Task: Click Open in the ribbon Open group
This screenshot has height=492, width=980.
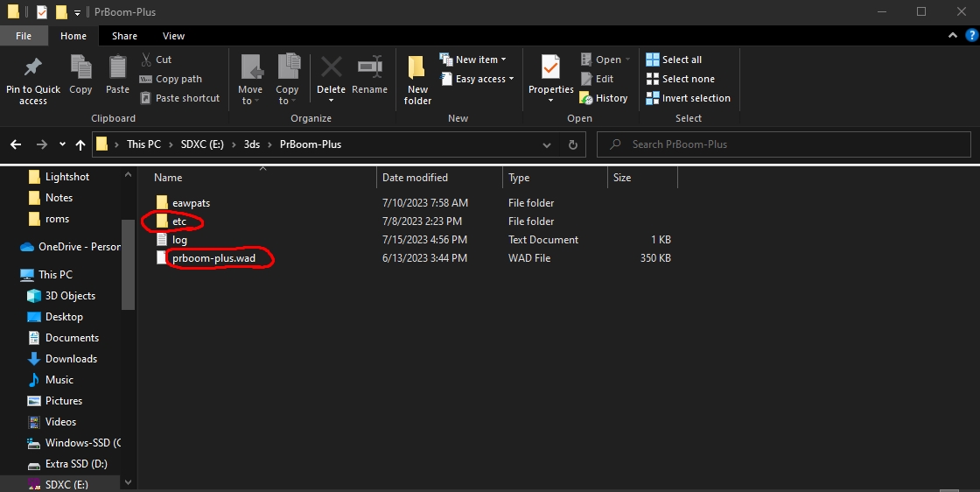Action: 605,60
